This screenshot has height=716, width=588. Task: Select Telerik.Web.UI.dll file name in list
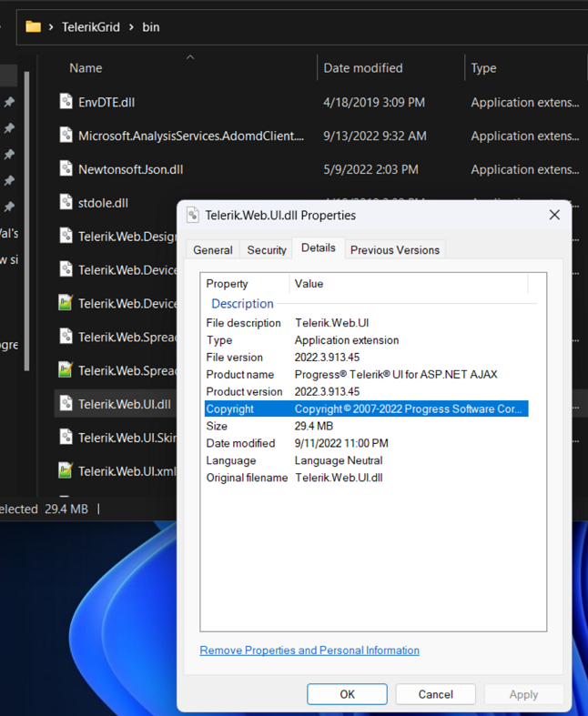coord(125,404)
